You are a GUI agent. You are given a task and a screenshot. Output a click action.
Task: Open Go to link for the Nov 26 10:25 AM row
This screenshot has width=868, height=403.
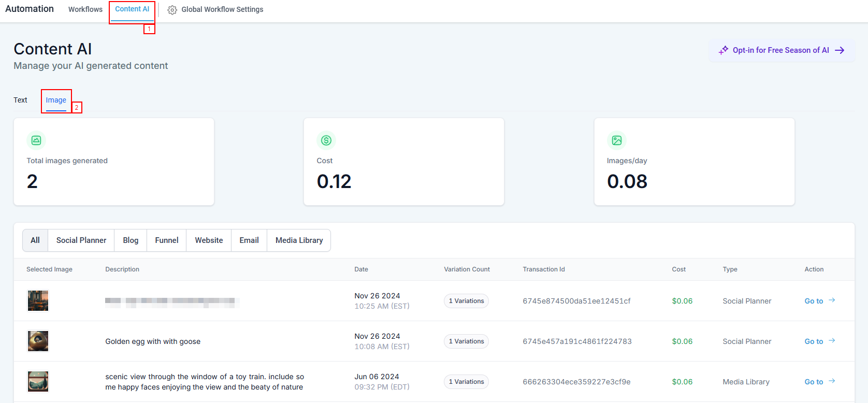(x=814, y=301)
